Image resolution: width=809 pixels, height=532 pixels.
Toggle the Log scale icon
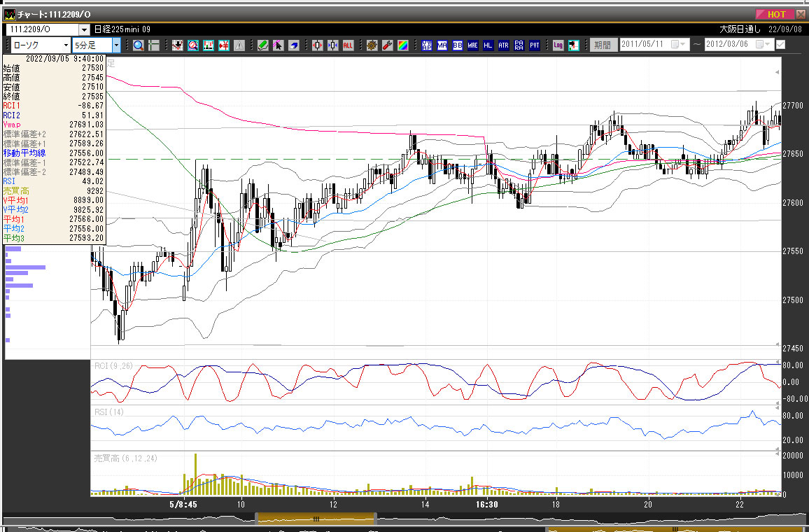[558, 45]
